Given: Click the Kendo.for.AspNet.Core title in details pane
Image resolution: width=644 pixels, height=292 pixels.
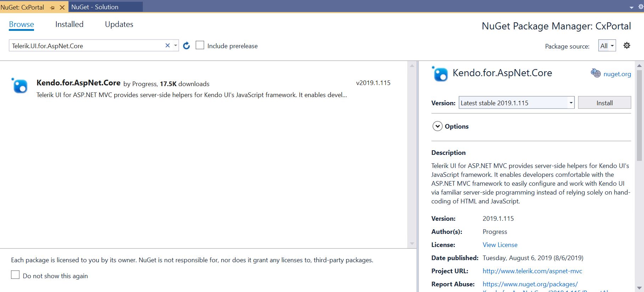Looking at the screenshot, I should point(502,73).
